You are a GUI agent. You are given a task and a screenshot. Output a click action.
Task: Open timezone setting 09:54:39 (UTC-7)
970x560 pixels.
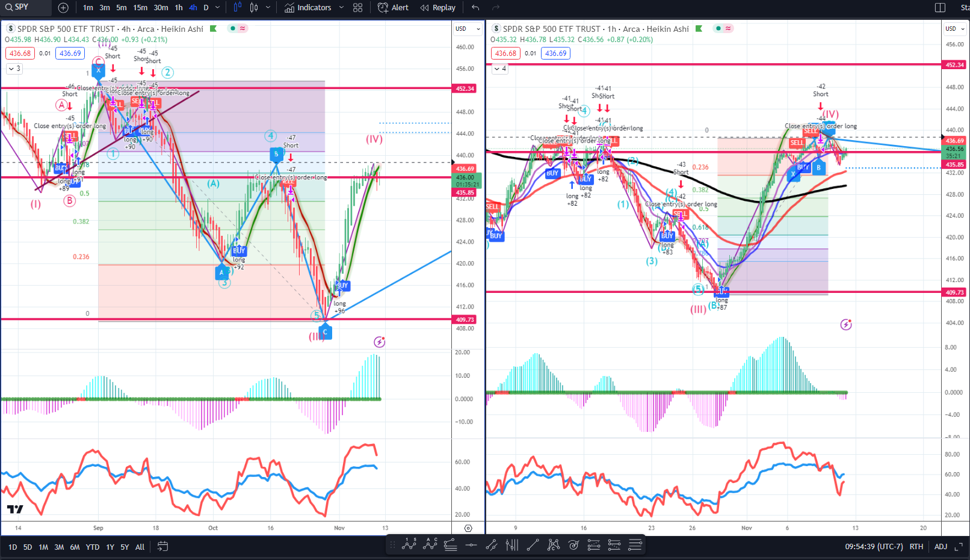pyautogui.click(x=875, y=547)
